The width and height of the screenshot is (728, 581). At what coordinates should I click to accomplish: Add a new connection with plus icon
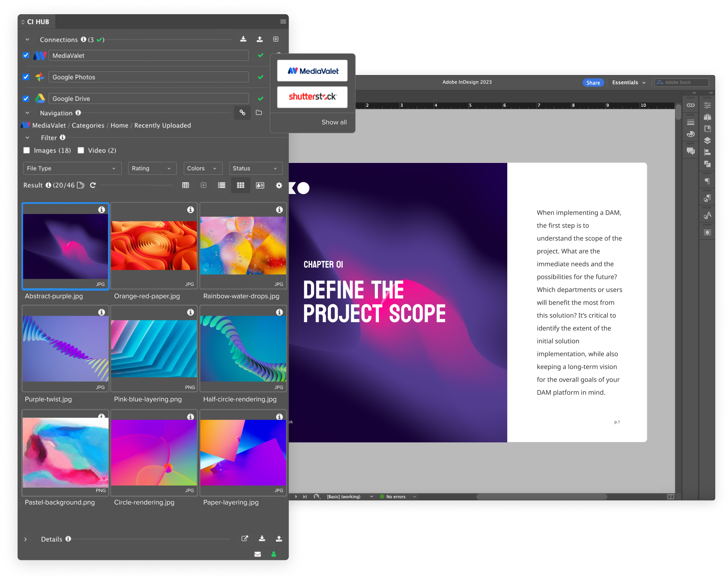pyautogui.click(x=276, y=39)
